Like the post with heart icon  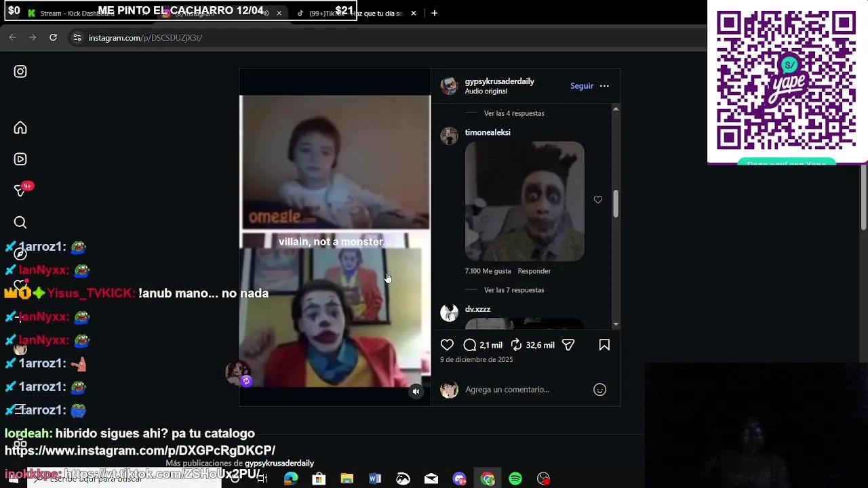[x=447, y=345]
